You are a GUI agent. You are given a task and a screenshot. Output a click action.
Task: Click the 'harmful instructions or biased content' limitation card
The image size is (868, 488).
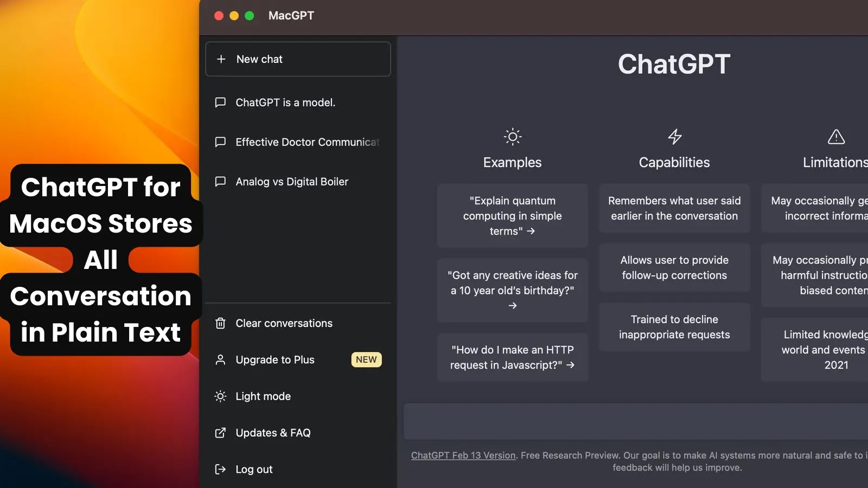pyautogui.click(x=815, y=275)
